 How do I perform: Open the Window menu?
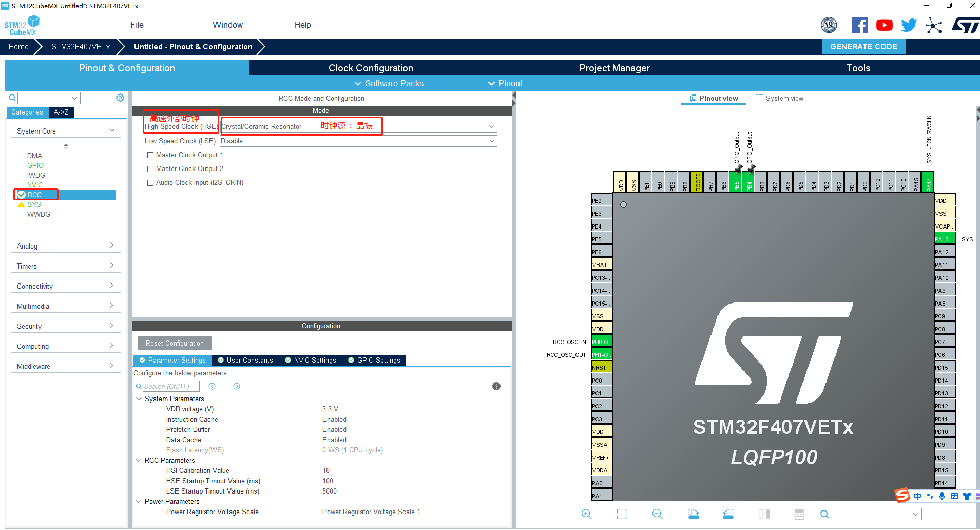[227, 24]
